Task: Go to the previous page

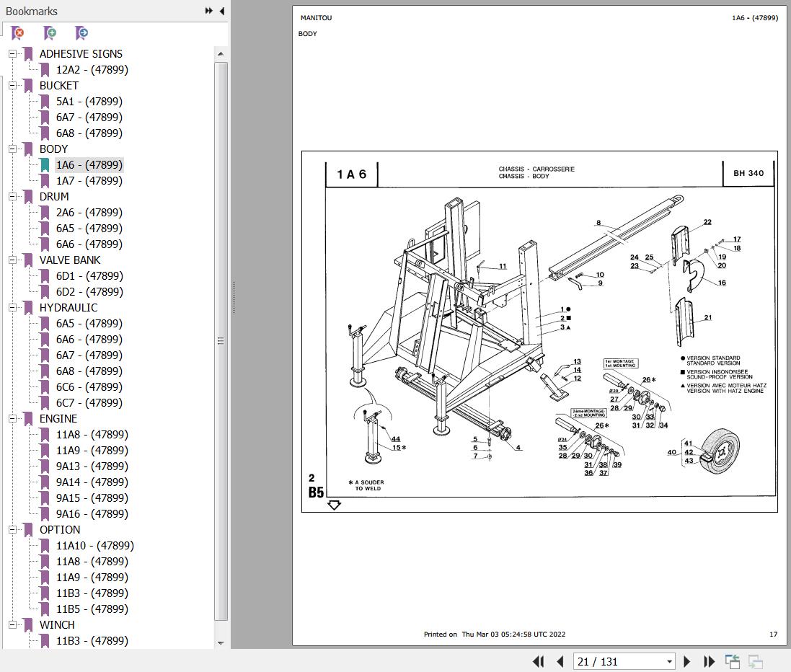Action: coord(560,661)
